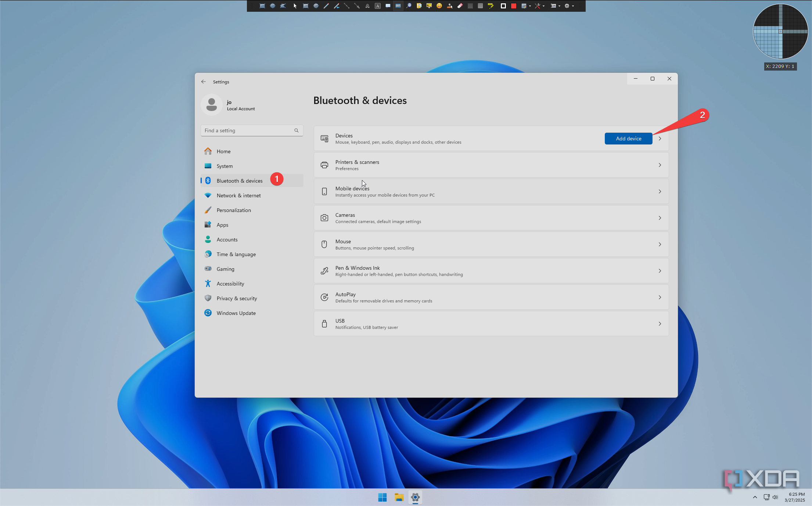
Task: Choose the yellow highlighter tool
Action: point(491,6)
